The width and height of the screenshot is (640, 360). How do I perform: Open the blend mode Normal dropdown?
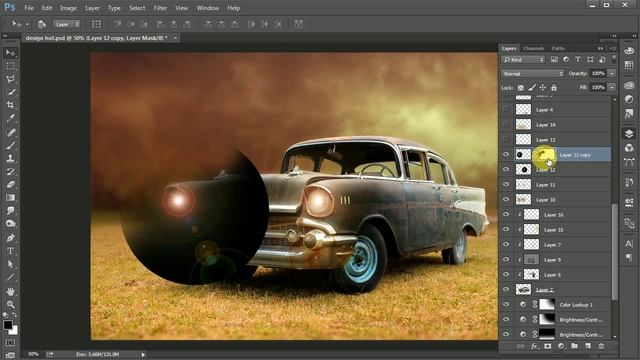(533, 73)
